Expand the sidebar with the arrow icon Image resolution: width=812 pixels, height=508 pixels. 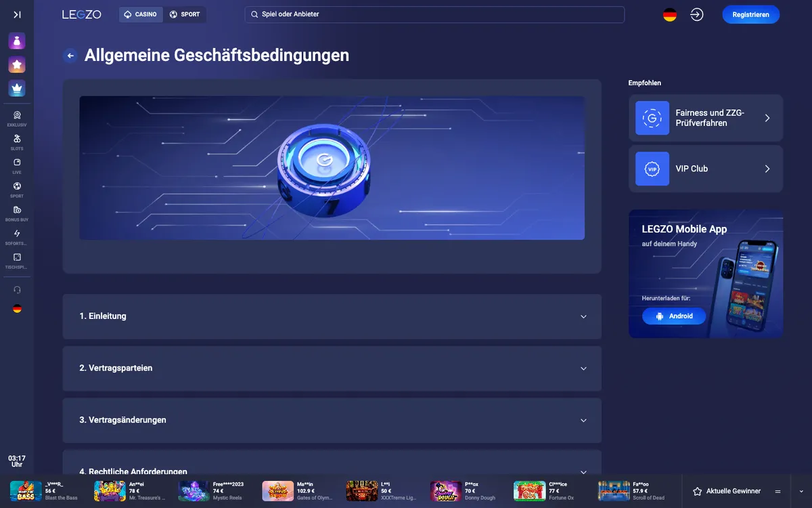[x=17, y=14]
